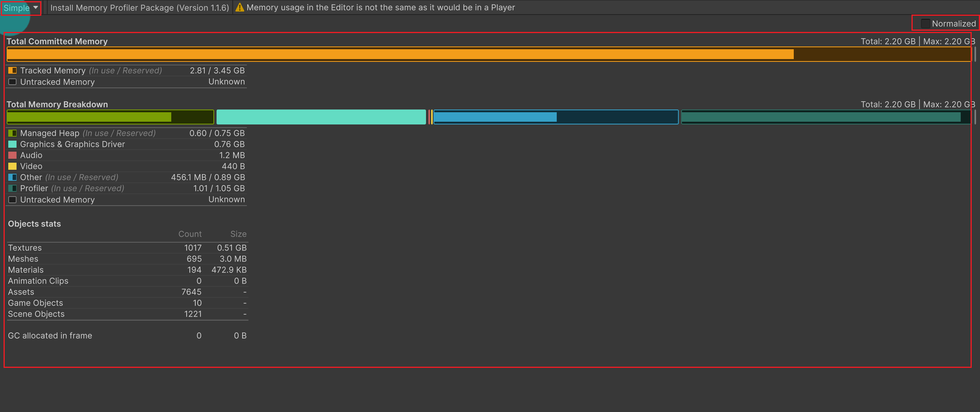This screenshot has width=980, height=412.
Task: Click the yellow warning triangle icon
Action: [239, 7]
